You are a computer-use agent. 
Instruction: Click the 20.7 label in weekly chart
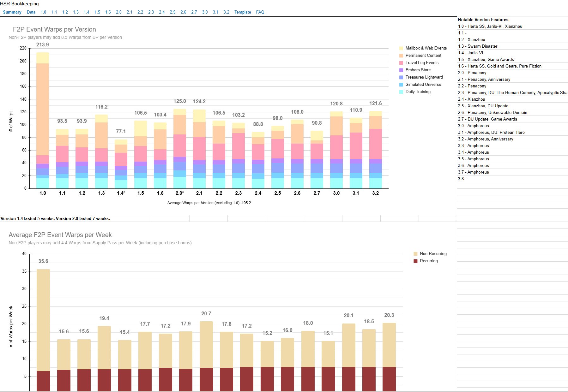tap(206, 313)
